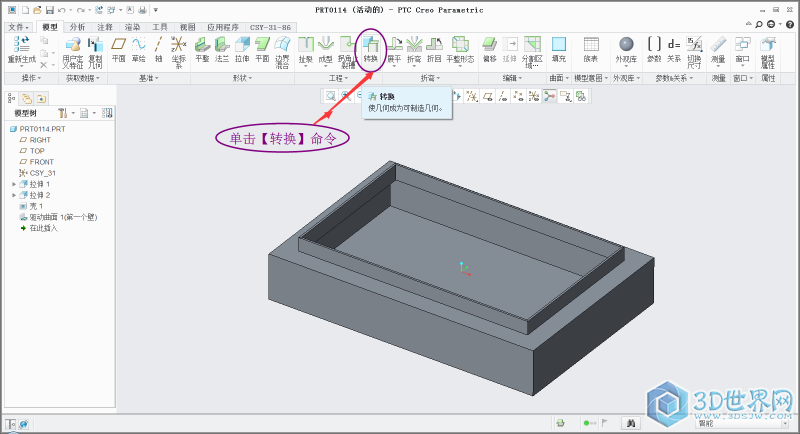This screenshot has width=800, height=434.
Task: Expand the 折弯 group dropdown
Action: tap(430, 78)
